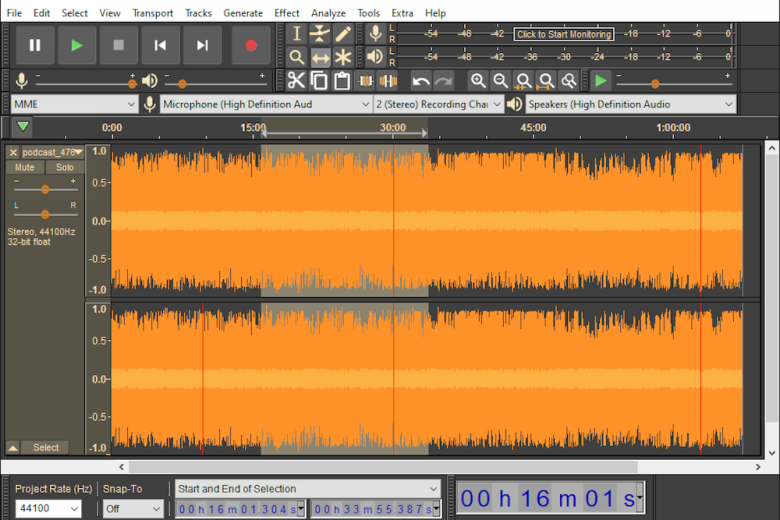The height and width of the screenshot is (520, 780).
Task: Zoom out of the waveform
Action: (x=500, y=81)
